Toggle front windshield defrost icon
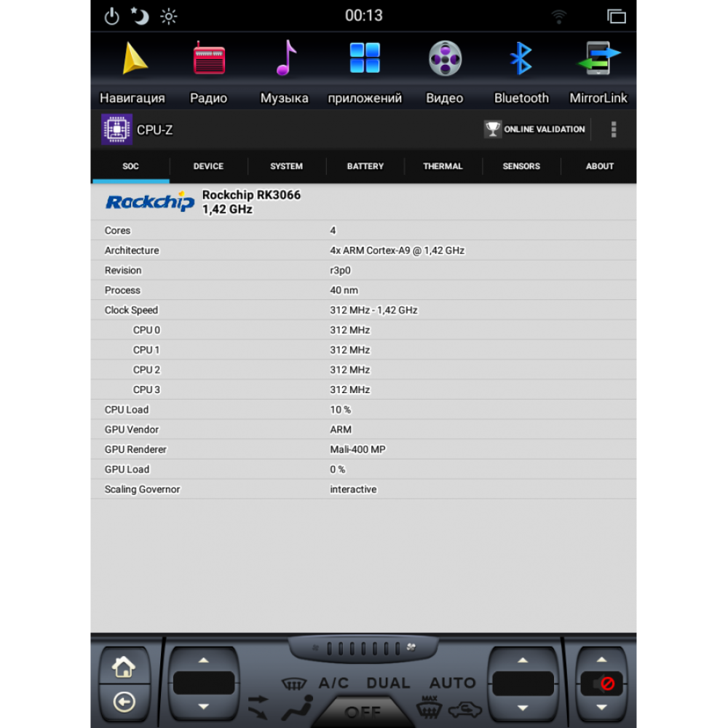Viewport: 728px width, 728px height. pos(294,684)
